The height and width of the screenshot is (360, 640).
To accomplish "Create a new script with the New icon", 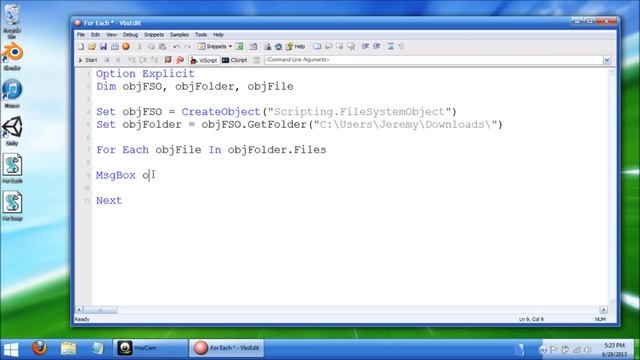I will tap(81, 47).
